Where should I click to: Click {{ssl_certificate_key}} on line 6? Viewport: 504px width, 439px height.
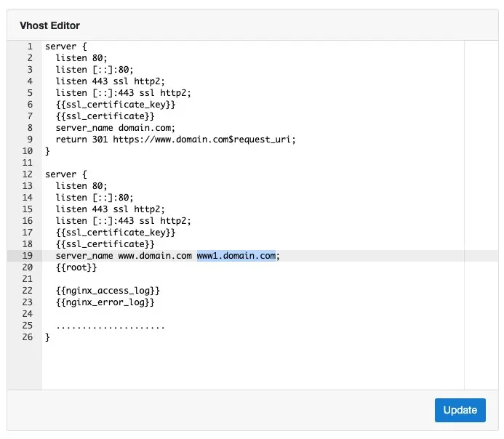116,105
